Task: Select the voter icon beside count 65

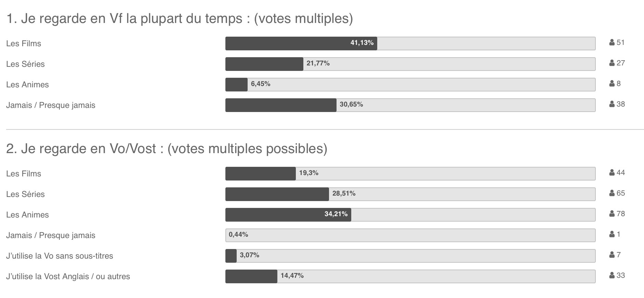Action: point(612,193)
